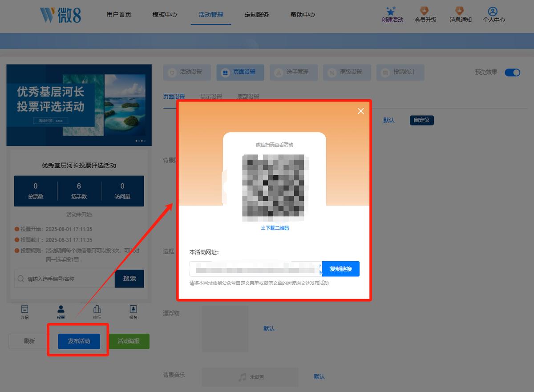Image resolution: width=534 pixels, height=392 pixels.
Task: Click the 微8 logo
Action: (x=61, y=15)
